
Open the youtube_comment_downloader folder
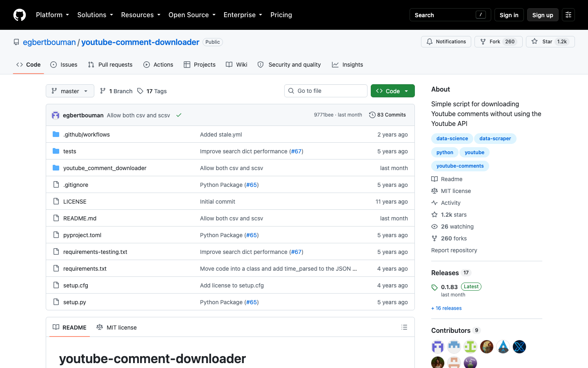[105, 168]
